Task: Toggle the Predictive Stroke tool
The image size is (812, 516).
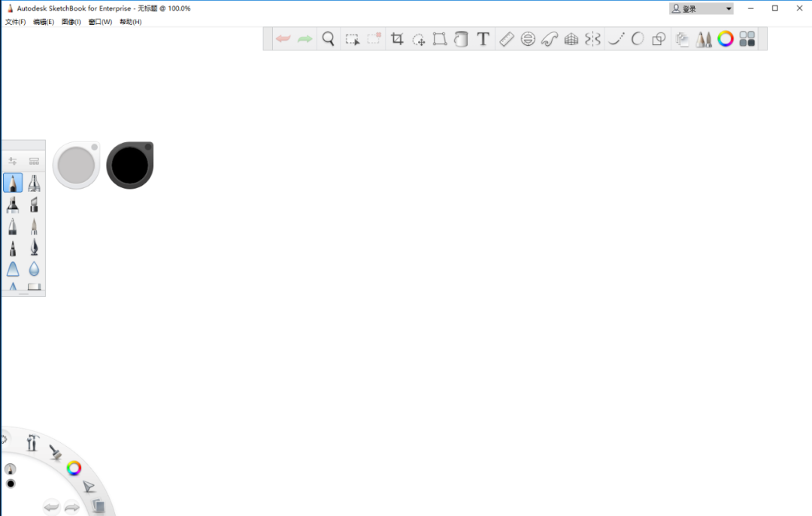Action: [x=638, y=39]
